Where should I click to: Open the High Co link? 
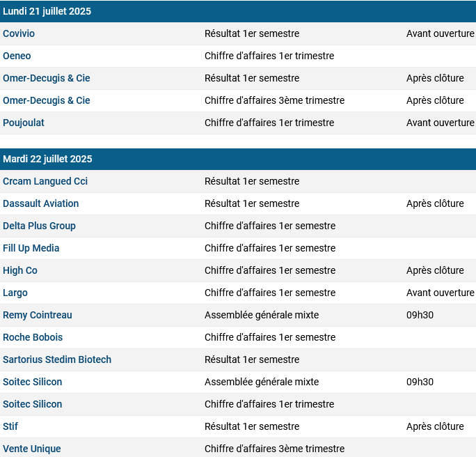[20, 270]
